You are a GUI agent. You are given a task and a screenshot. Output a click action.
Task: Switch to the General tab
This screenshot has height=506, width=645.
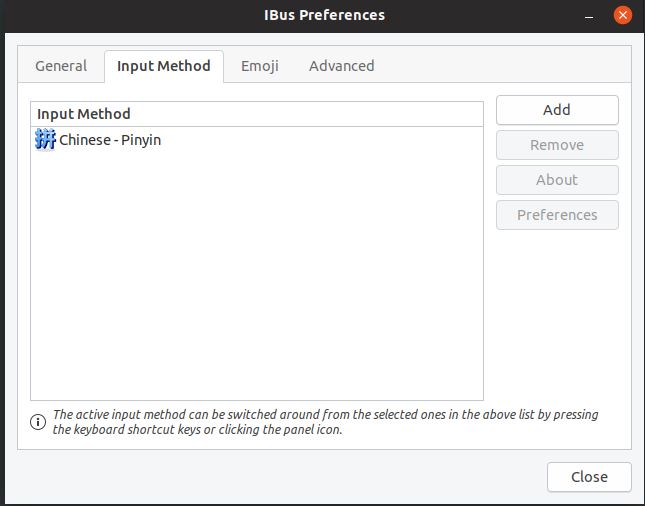(61, 66)
